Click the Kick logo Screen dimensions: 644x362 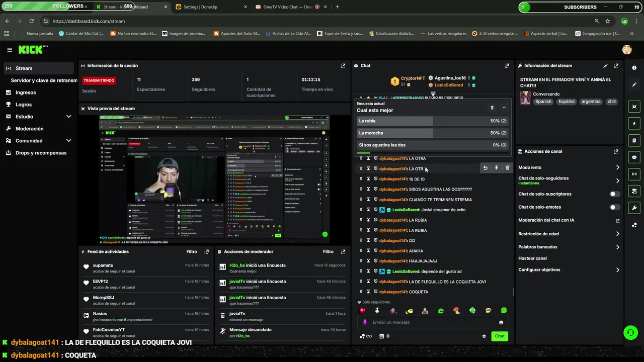pos(33,50)
